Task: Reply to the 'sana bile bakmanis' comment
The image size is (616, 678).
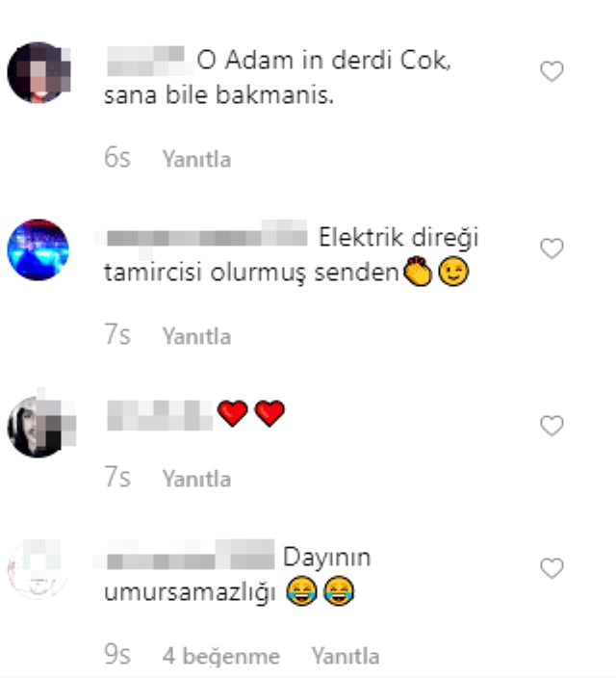Action: click(196, 159)
